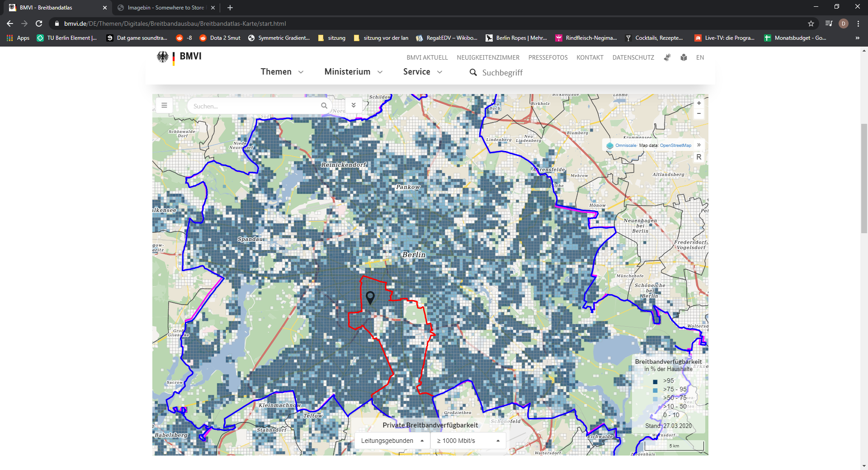Open the Cocktails, Rezepte bookmark

tap(654, 38)
